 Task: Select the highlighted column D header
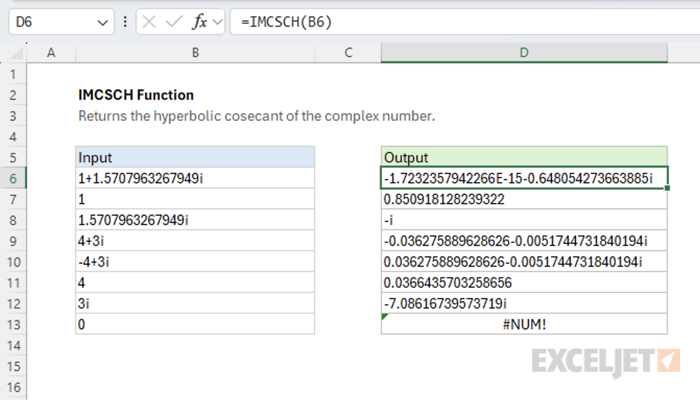[524, 52]
